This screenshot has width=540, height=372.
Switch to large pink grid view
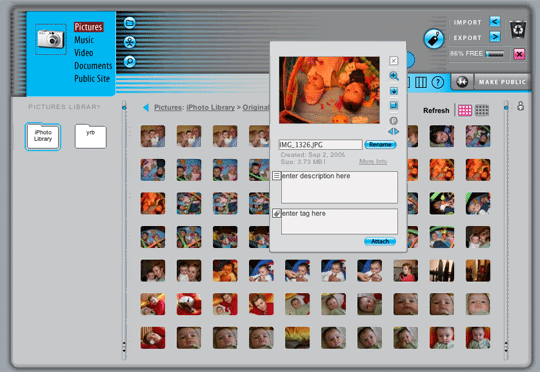(465, 110)
